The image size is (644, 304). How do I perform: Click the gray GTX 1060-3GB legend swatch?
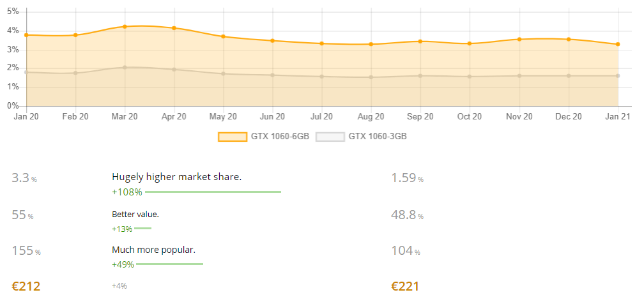coord(330,137)
